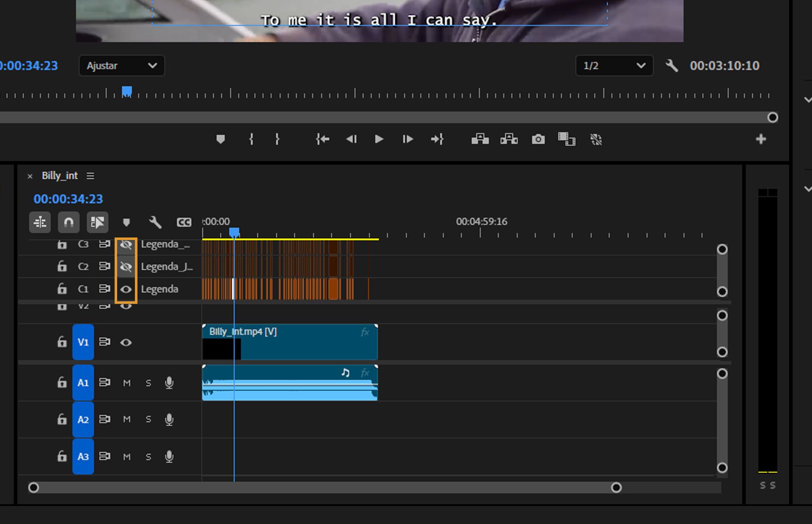Toggle the timeline Snap magnet icon
812x524 pixels.
tap(69, 222)
